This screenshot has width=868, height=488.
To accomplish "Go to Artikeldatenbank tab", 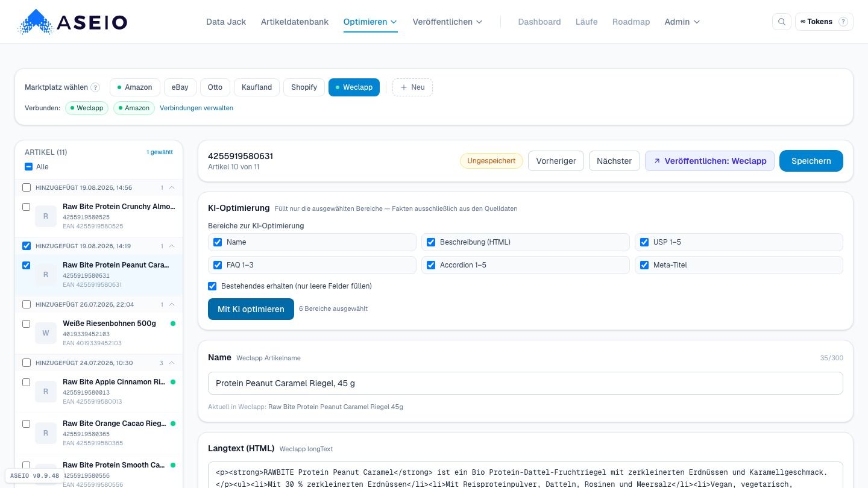I will tap(295, 22).
